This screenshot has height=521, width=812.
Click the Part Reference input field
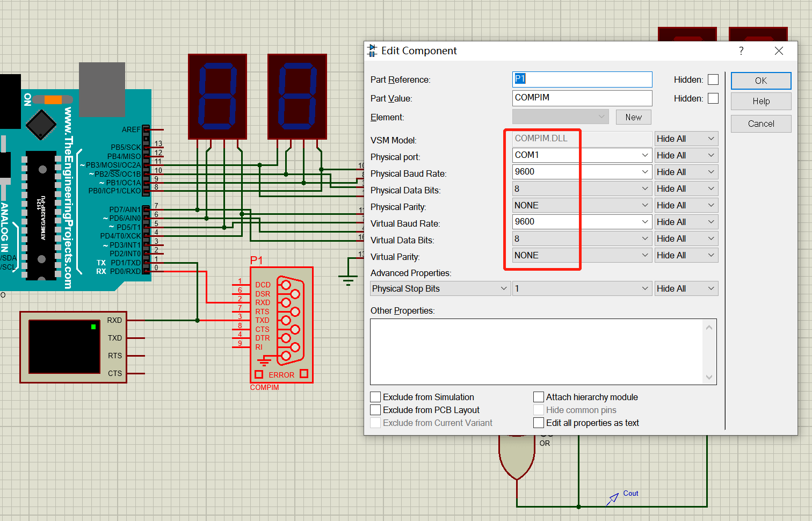582,79
